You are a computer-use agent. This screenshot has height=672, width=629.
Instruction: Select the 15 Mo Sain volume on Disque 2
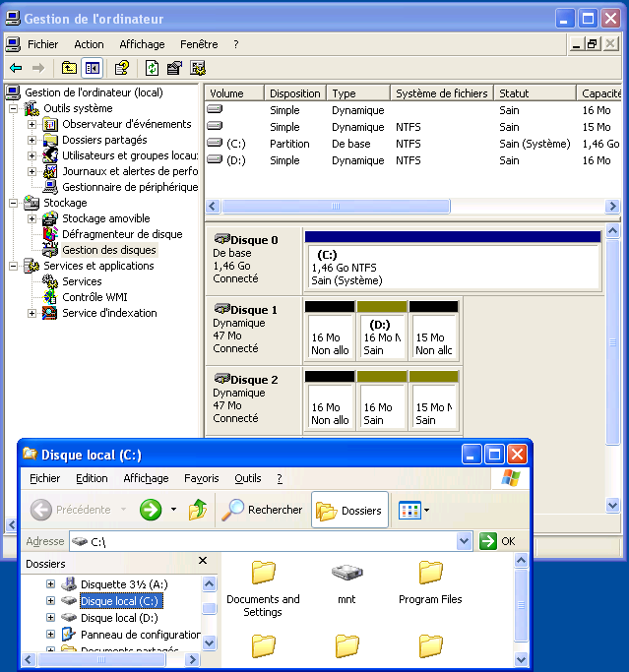[433, 406]
